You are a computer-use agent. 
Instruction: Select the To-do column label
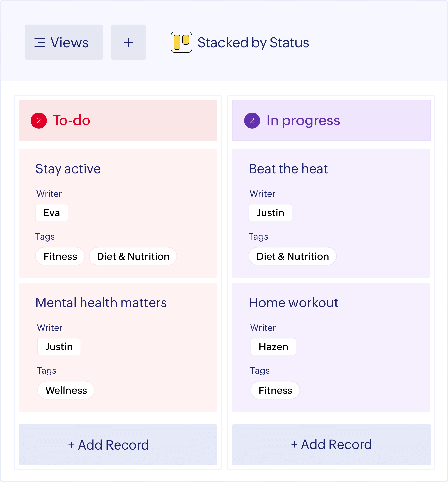(x=71, y=120)
